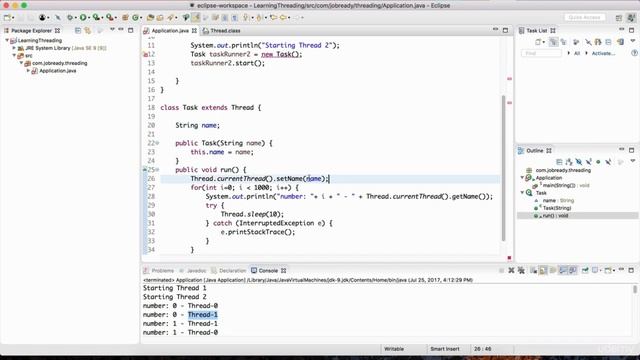Screen dimensions: 640x360
Task: Open the Run button dropdown arrow
Action: pos(89,18)
